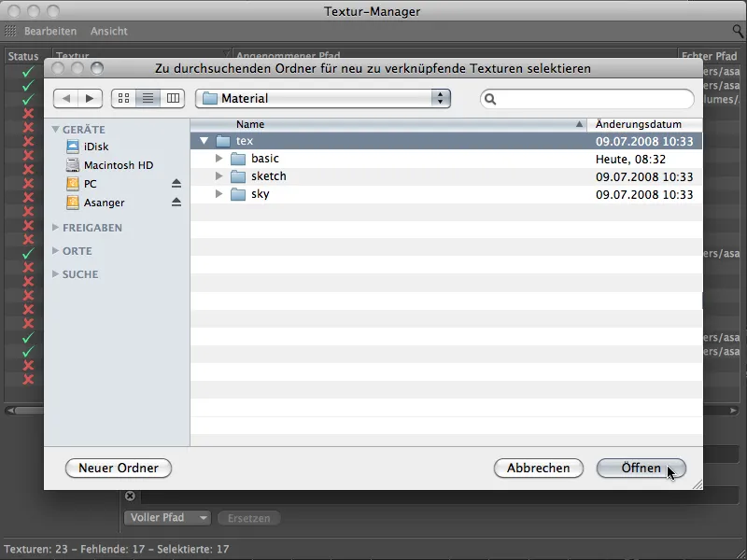Eject the Asanger volume

click(x=176, y=203)
